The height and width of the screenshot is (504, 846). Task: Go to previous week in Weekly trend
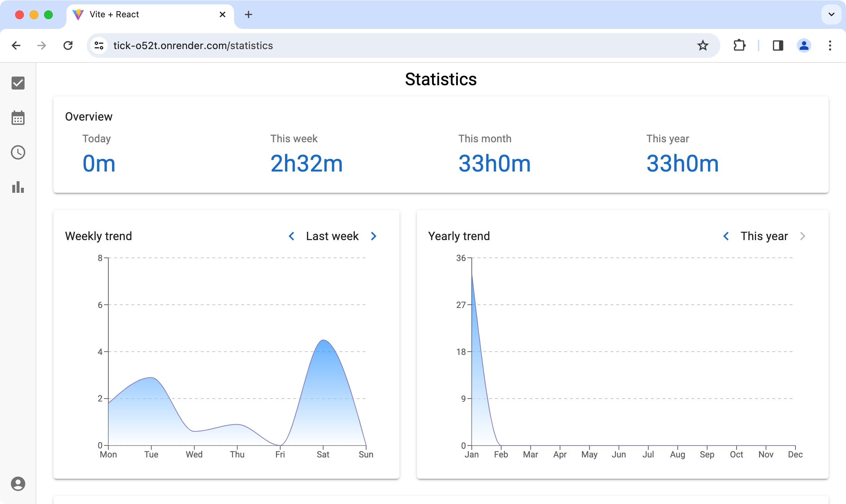click(292, 236)
